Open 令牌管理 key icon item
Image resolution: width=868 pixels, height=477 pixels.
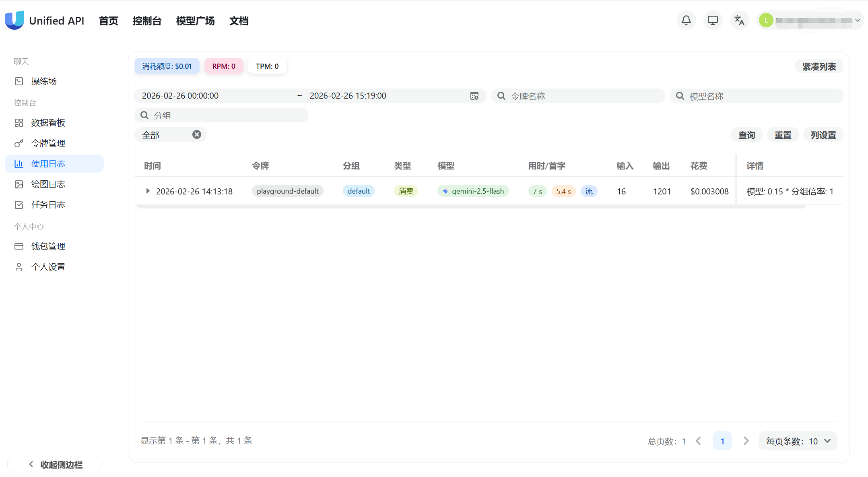48,143
